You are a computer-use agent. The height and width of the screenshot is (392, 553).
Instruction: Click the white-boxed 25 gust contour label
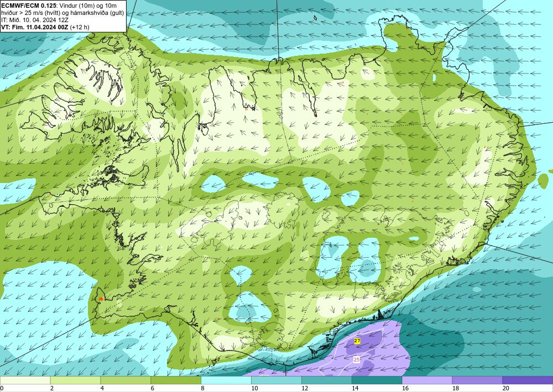[x=357, y=359]
